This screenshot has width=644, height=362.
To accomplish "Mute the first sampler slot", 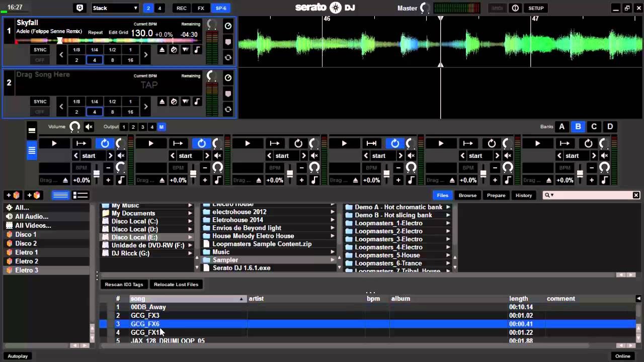I will click(x=121, y=156).
